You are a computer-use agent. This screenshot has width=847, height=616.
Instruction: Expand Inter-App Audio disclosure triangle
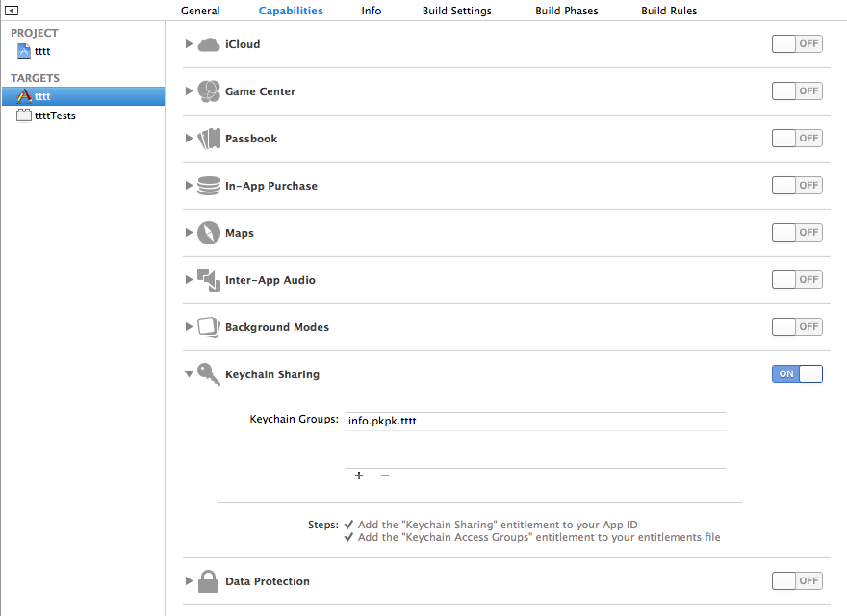[189, 279]
